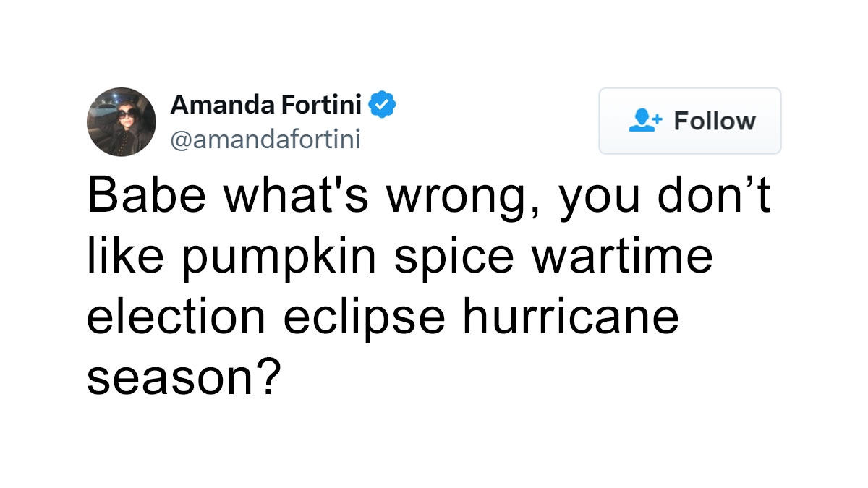This screenshot has height=488, width=868.
Task: Select the add-user icon inside Follow button
Action: click(x=644, y=121)
